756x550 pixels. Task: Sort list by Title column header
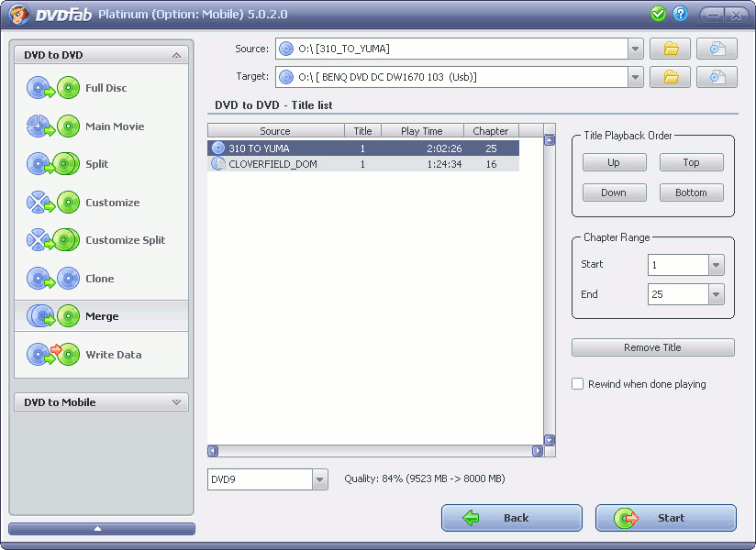[362, 130]
